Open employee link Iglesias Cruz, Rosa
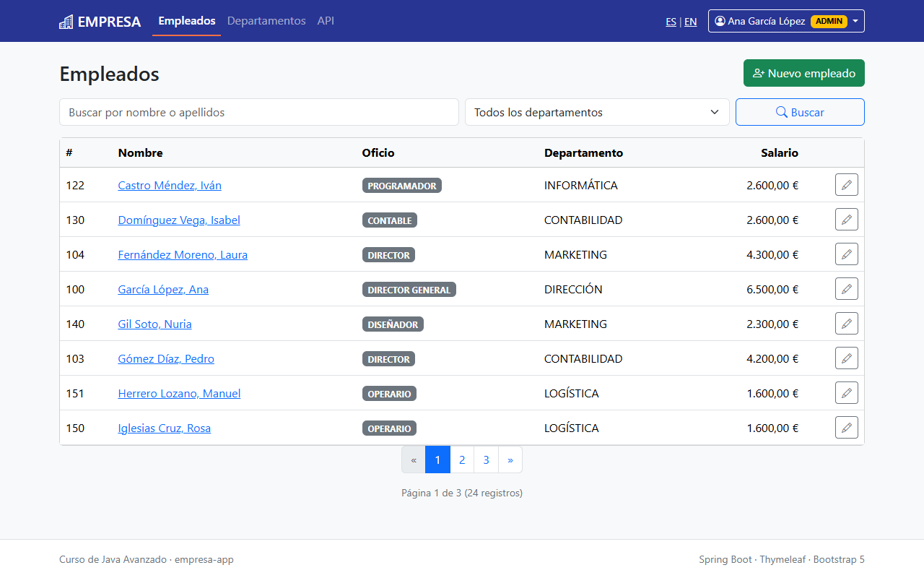This screenshot has height=578, width=924. click(165, 428)
